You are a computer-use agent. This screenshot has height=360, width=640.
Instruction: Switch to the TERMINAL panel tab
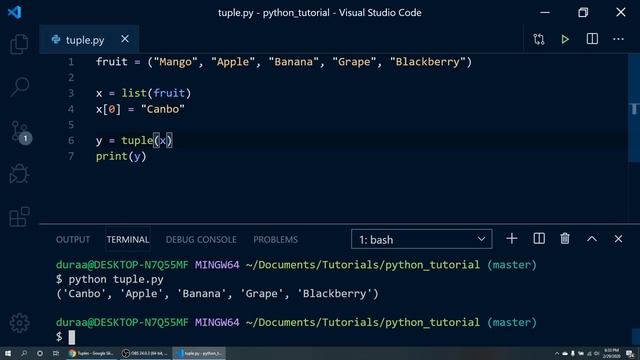(128, 240)
